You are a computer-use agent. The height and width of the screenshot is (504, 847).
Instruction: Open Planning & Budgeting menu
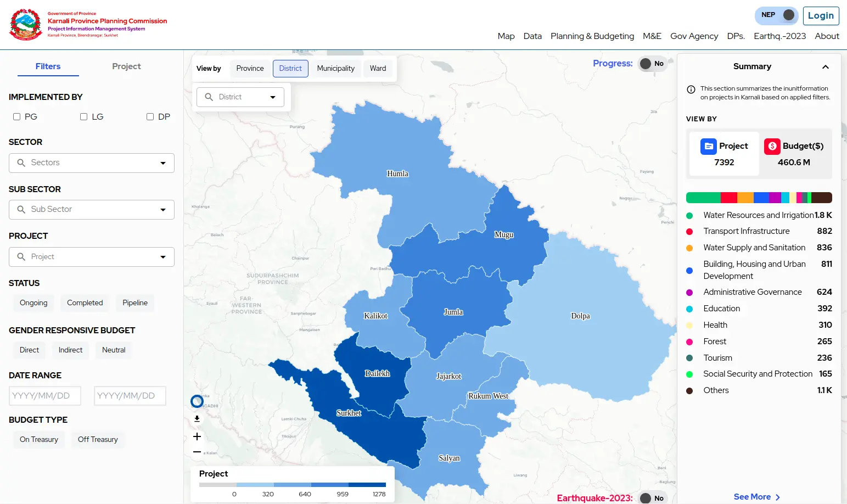point(592,36)
